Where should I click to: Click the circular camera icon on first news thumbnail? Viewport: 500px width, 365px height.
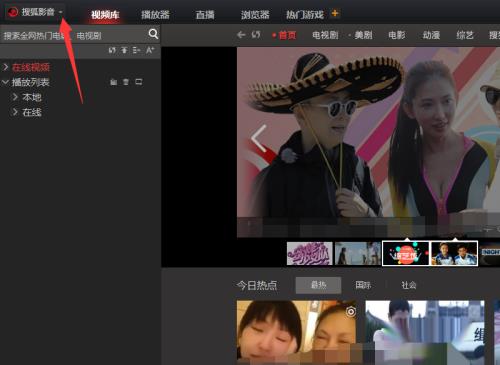click(351, 312)
